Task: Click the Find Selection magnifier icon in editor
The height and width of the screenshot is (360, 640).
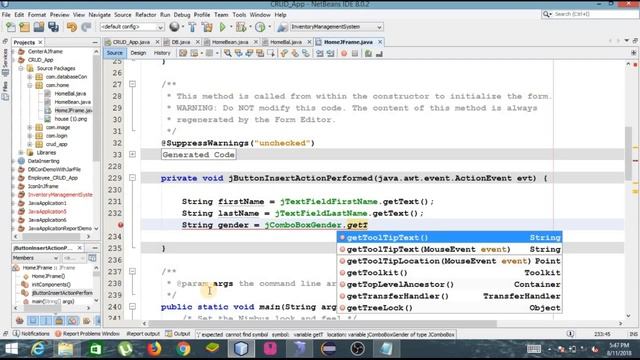Action: pyautogui.click(x=227, y=53)
